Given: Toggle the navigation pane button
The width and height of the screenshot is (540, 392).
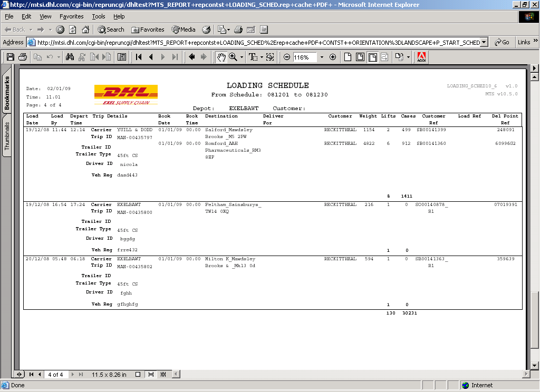Looking at the screenshot, I should 122,57.
